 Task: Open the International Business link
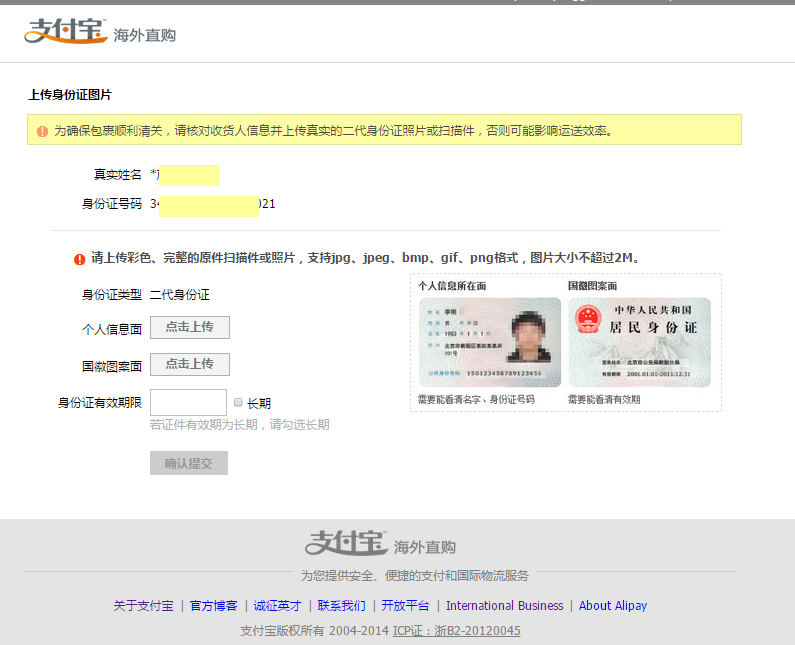click(x=504, y=606)
